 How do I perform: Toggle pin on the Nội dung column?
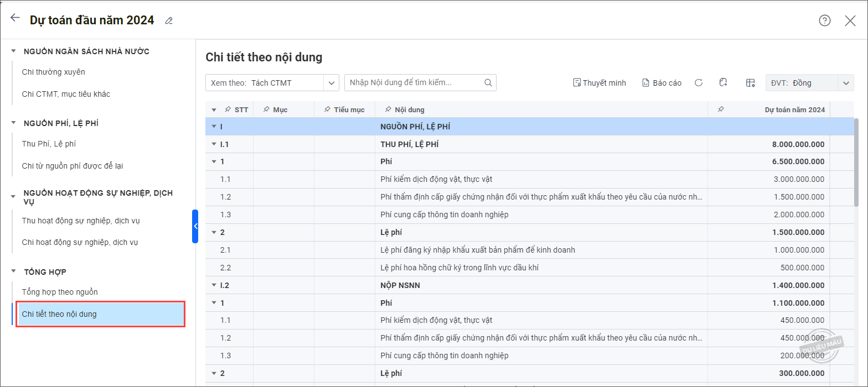(x=388, y=109)
